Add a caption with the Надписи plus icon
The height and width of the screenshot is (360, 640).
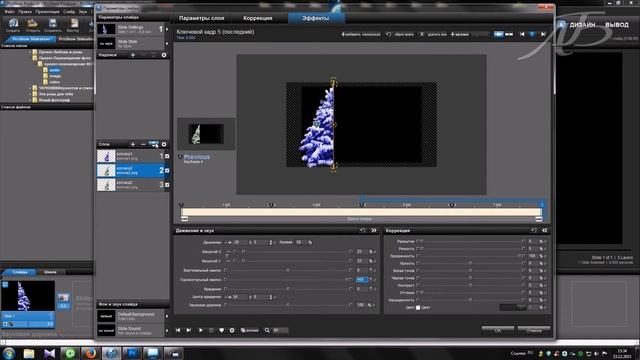pyautogui.click(x=133, y=55)
